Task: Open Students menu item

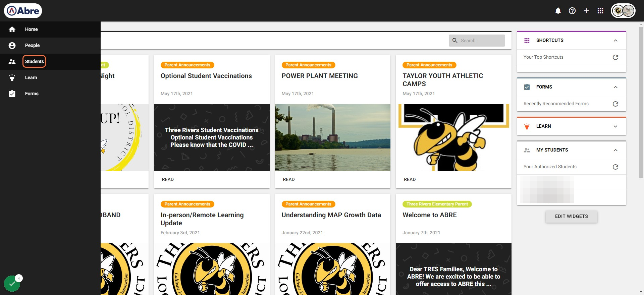Action: click(x=50, y=62)
